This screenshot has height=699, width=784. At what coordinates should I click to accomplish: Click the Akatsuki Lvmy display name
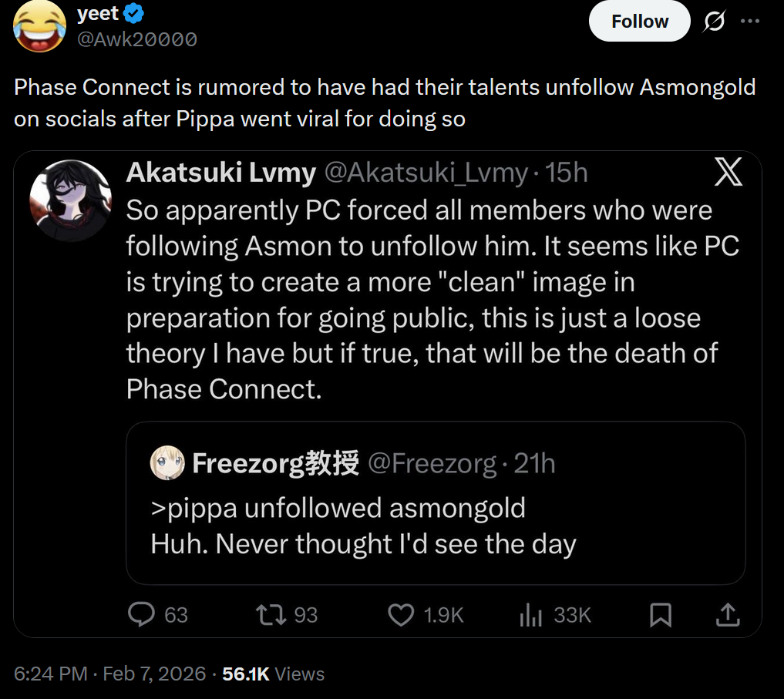(220, 173)
